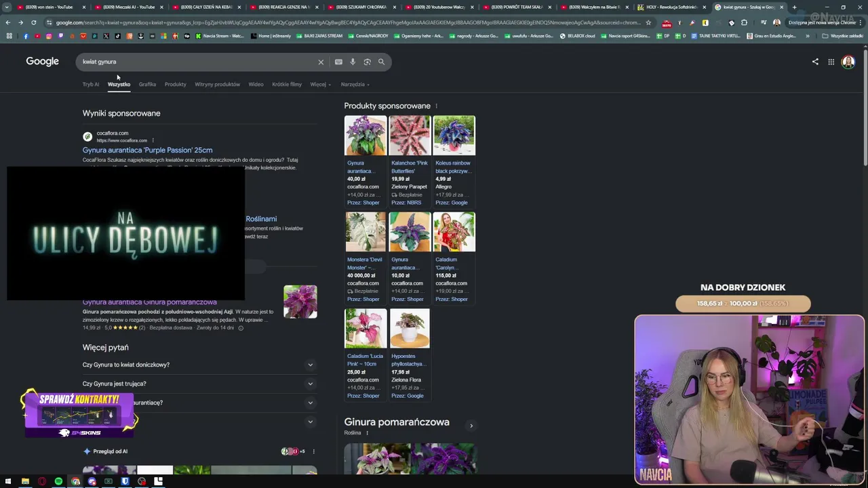Open the on-screen keyboard input tool
This screenshot has width=868, height=488.
click(338, 62)
